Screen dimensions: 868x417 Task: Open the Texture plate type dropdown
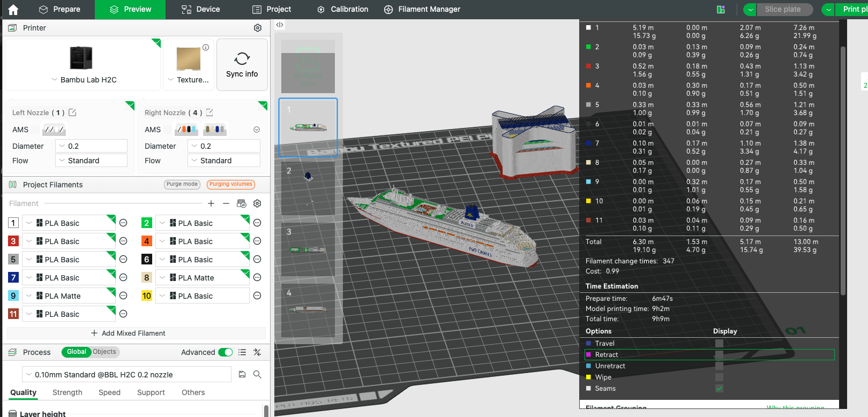pyautogui.click(x=188, y=80)
